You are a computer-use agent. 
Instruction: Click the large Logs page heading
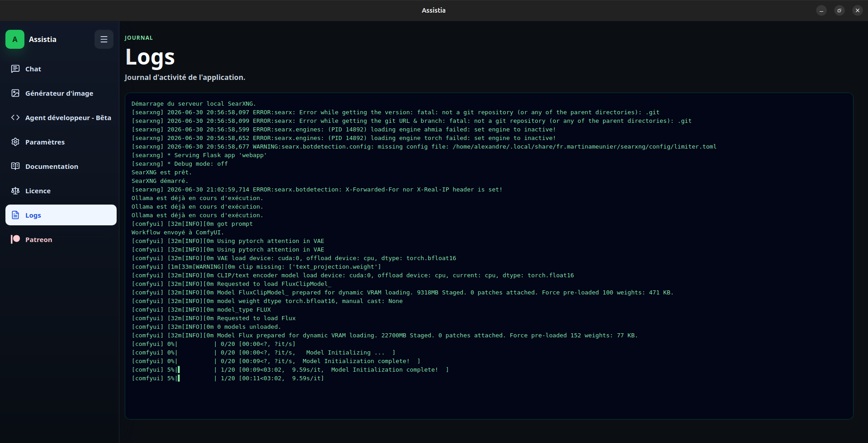tap(150, 57)
